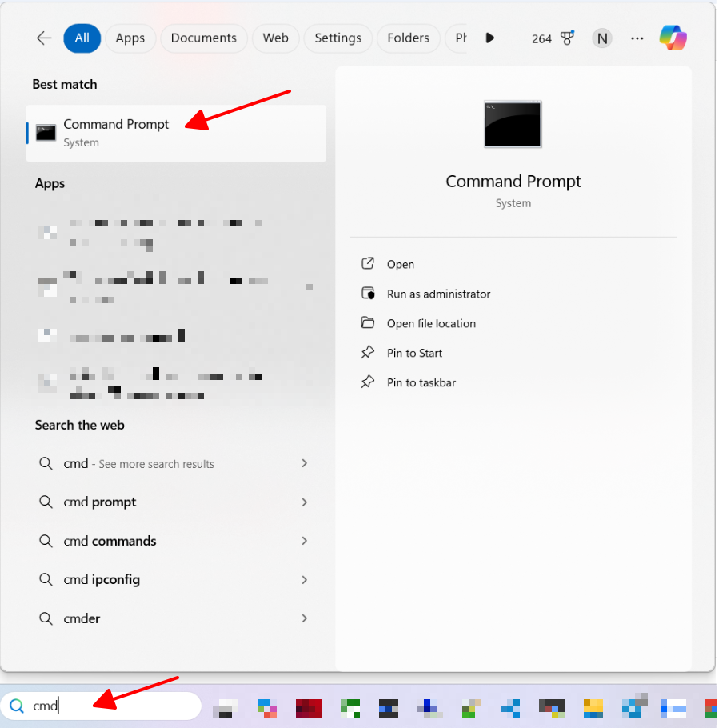Click the taskbar search box containing 'cmd'
The image size is (719, 728).
coord(101,706)
